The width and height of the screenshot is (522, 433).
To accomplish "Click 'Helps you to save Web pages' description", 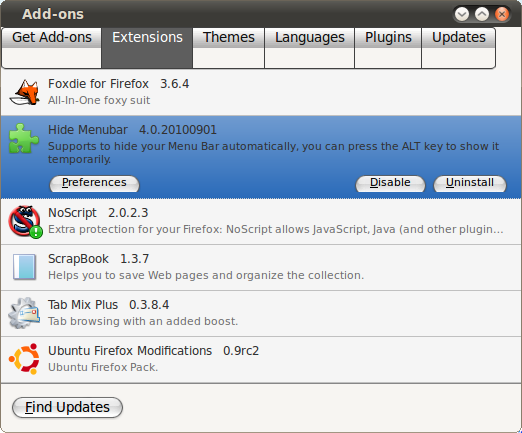I will point(206,275).
